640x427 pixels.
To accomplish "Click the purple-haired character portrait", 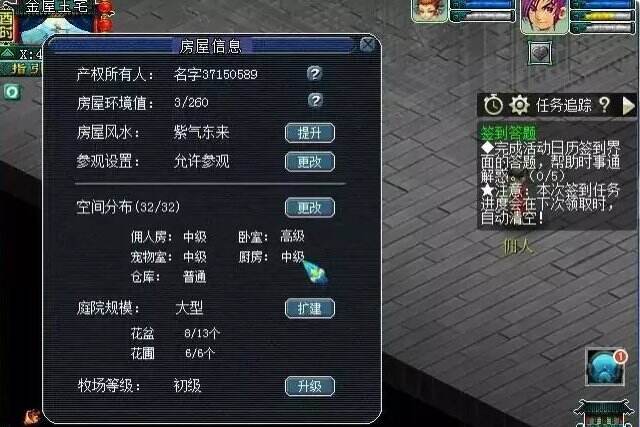I will [544, 16].
